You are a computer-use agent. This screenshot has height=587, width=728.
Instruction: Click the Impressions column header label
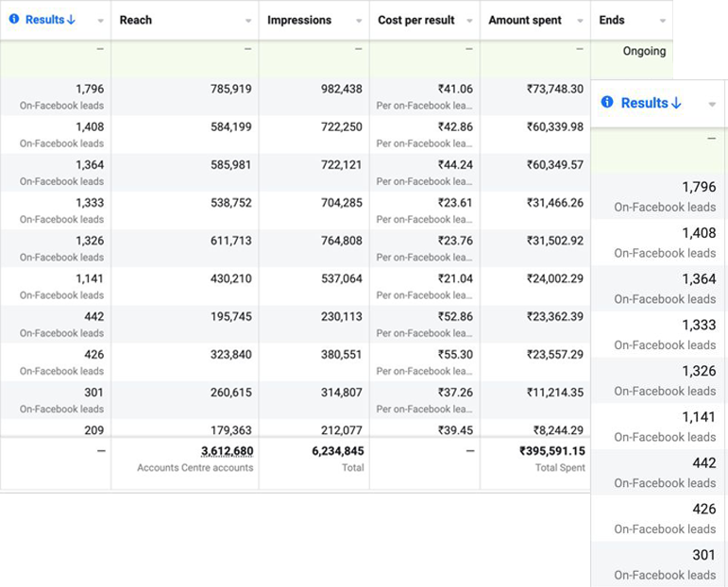coord(298,20)
